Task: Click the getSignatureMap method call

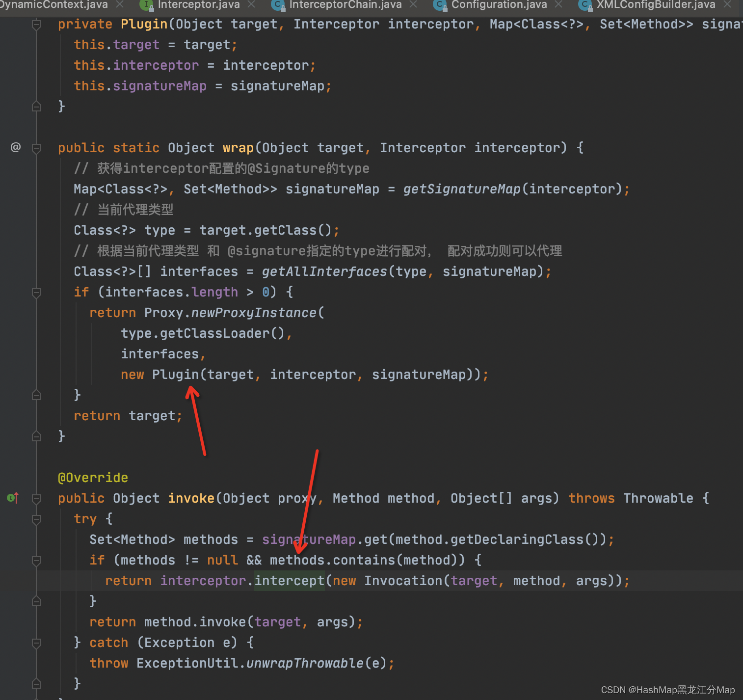Action: click(461, 189)
